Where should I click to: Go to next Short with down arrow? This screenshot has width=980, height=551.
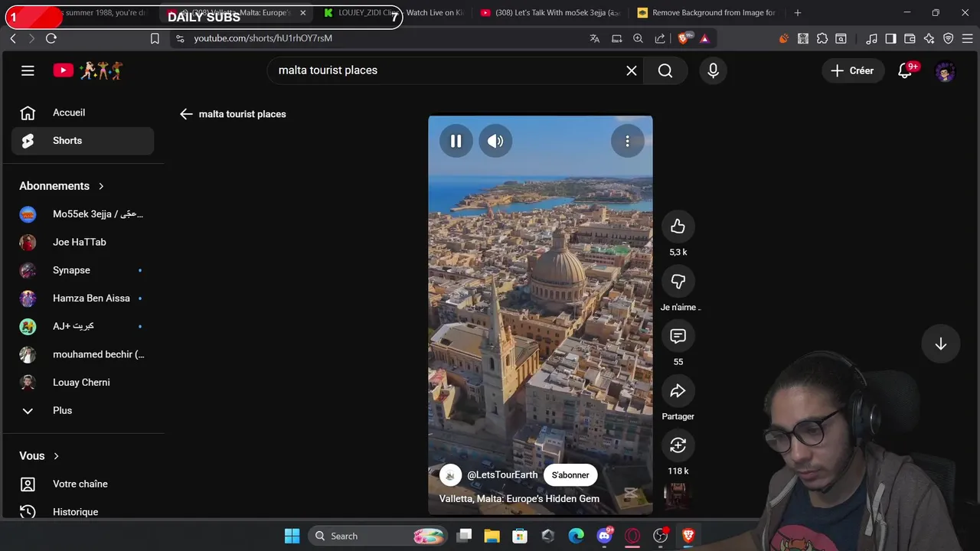[x=941, y=344]
